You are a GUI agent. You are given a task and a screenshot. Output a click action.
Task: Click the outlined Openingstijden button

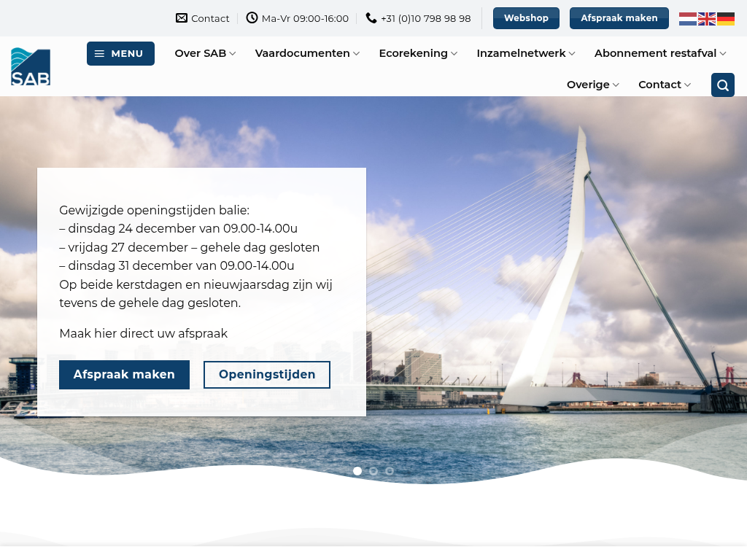click(267, 375)
